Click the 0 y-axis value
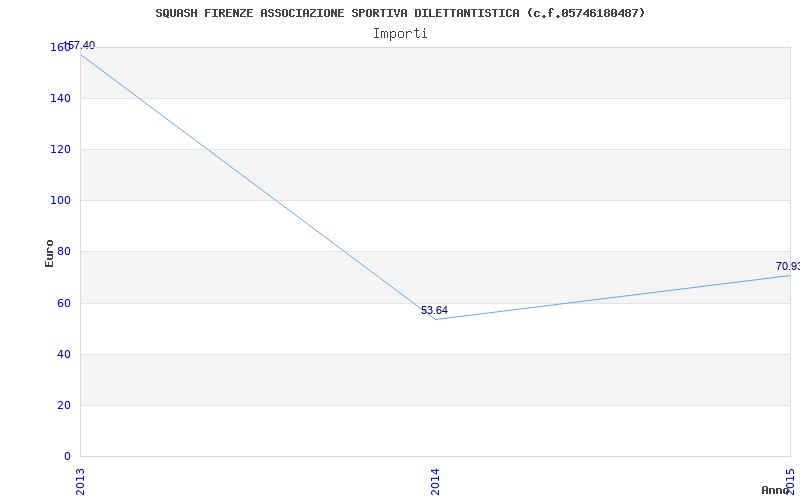This screenshot has width=800, height=500. [x=67, y=457]
